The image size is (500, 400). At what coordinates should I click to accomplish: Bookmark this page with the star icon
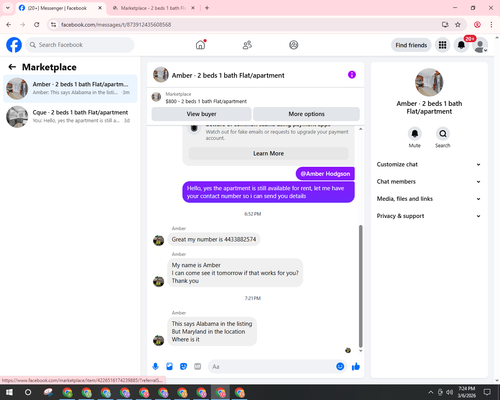point(458,25)
